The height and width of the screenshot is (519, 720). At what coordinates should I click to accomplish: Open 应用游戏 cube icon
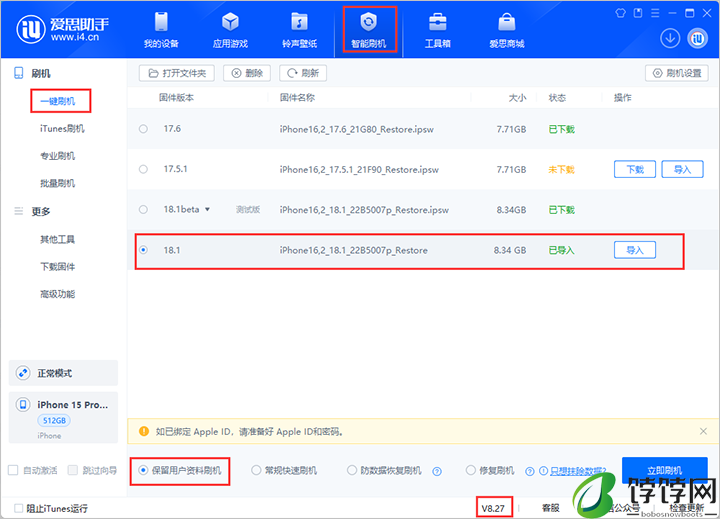230,29
